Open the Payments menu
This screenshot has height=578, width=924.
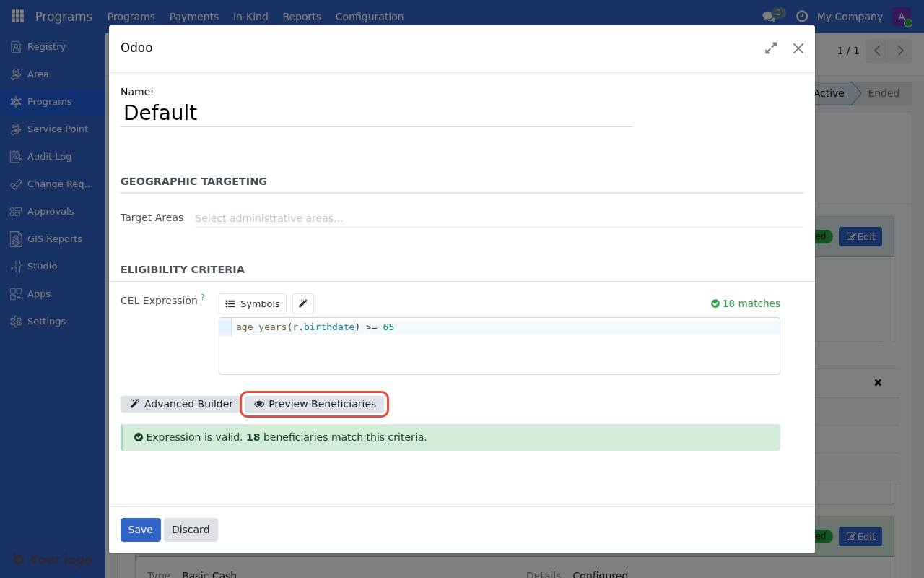[x=193, y=16]
